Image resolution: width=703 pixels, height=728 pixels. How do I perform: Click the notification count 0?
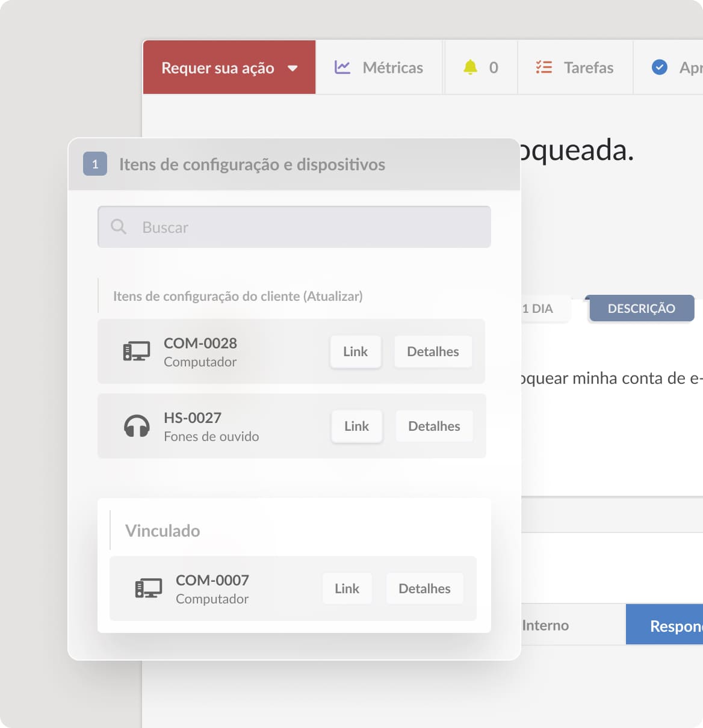[494, 67]
